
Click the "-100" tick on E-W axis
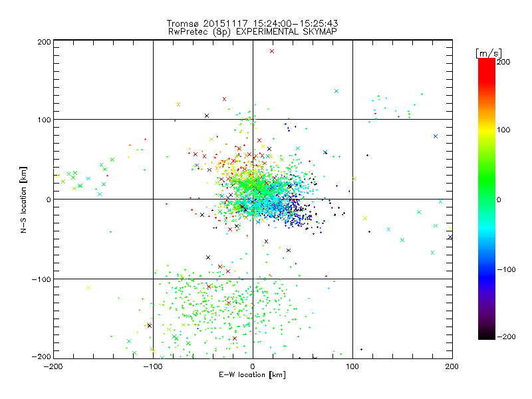coord(153,366)
